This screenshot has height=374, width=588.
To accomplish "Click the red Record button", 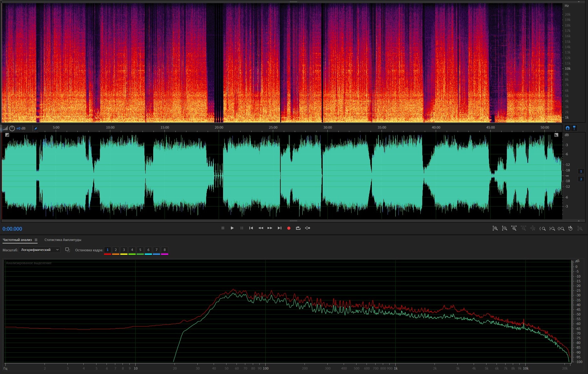I will [x=289, y=228].
